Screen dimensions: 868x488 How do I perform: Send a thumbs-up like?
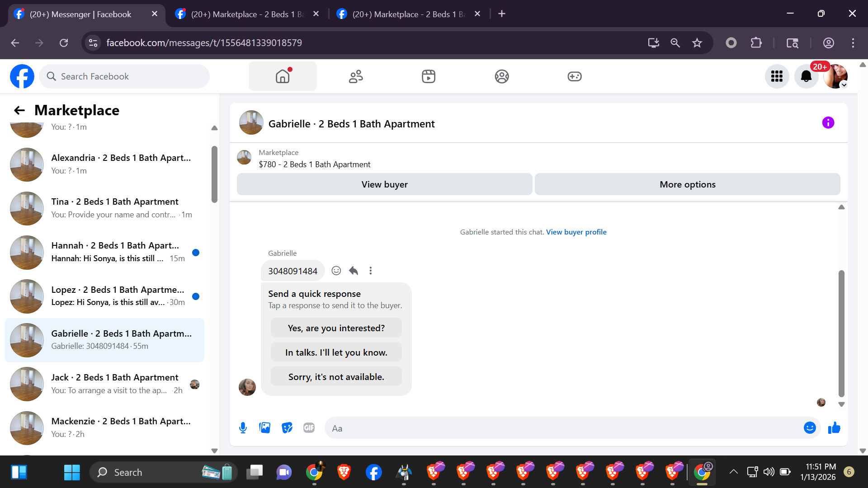pyautogui.click(x=834, y=427)
